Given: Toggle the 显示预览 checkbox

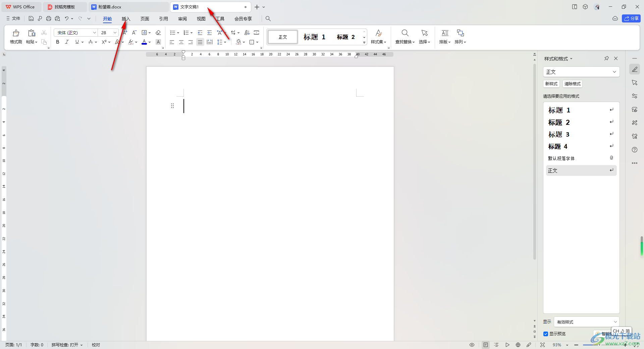Looking at the screenshot, I should pyautogui.click(x=546, y=334).
